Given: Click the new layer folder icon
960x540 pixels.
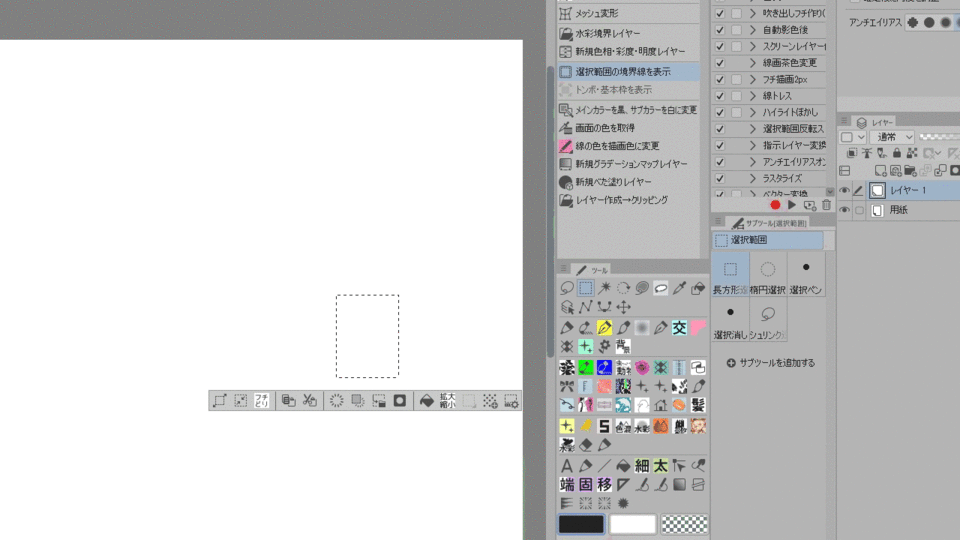Looking at the screenshot, I should 910,170.
